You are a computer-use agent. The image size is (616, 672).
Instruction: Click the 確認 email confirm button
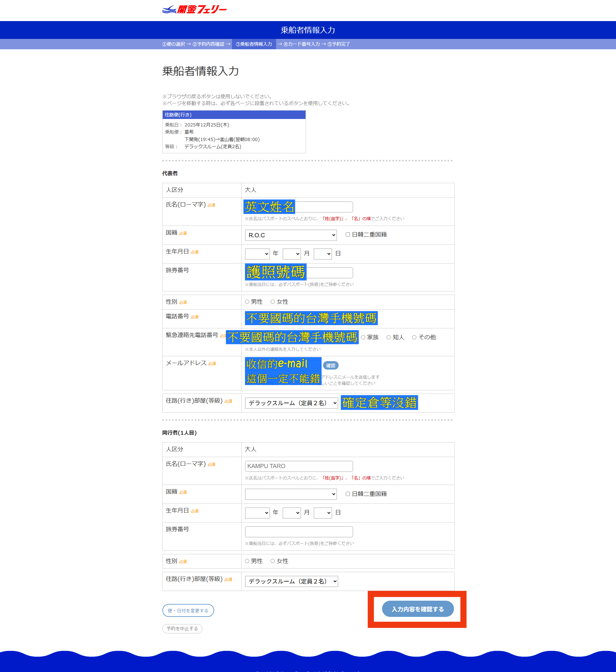(330, 366)
